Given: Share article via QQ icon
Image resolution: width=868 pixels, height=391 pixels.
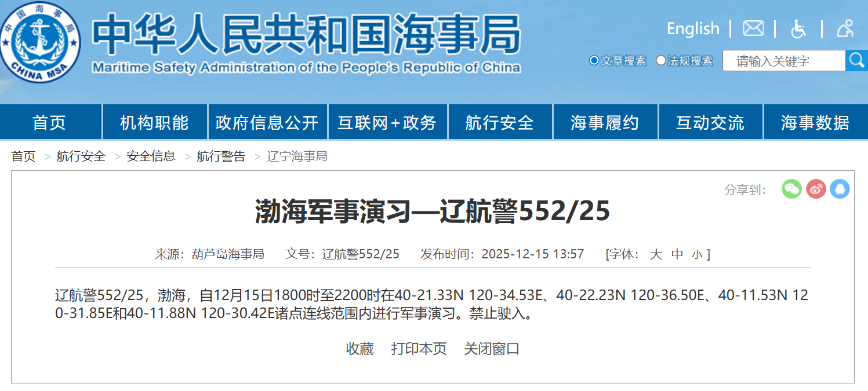Looking at the screenshot, I should pyautogui.click(x=840, y=189).
